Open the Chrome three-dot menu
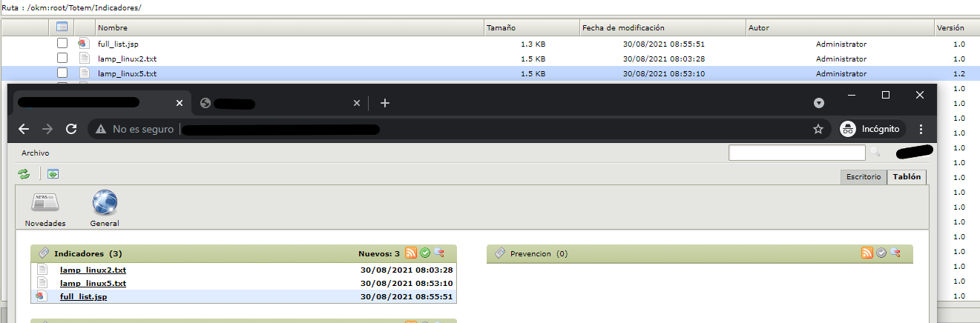This screenshot has height=323, width=980. click(x=921, y=129)
